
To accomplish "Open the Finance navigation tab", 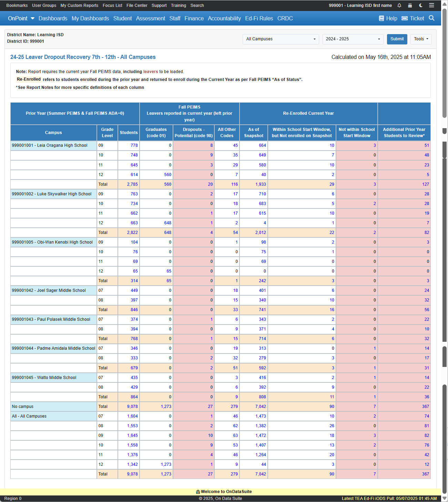I will point(194,18).
